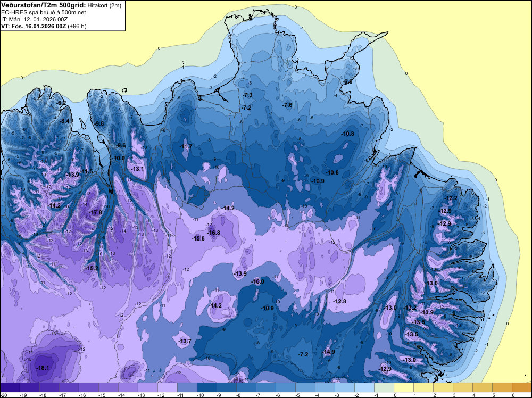The image size is (532, 398).
Task: Click the -11.5 temperature label
Action: [x=86, y=171]
